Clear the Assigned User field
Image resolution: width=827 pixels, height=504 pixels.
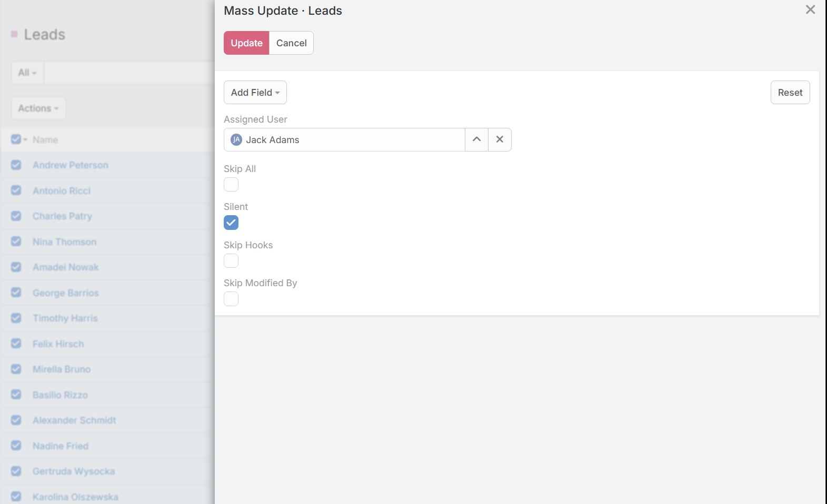point(500,139)
